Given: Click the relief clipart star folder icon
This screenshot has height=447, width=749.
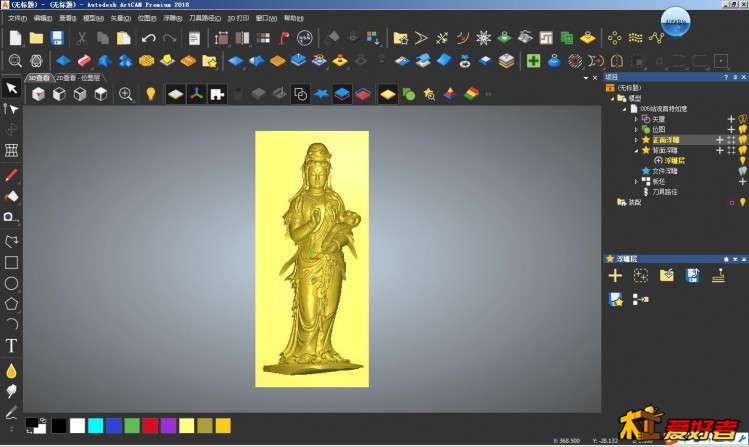Looking at the screenshot, I should (209, 61).
